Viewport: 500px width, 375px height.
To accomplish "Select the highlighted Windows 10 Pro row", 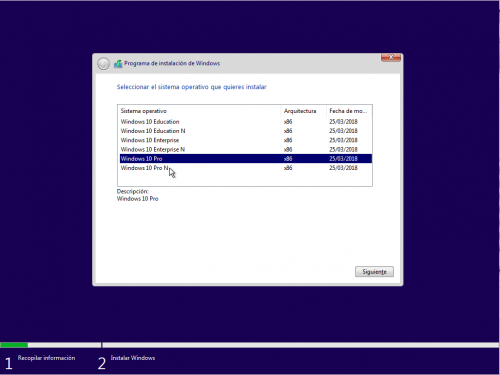I will [x=246, y=159].
